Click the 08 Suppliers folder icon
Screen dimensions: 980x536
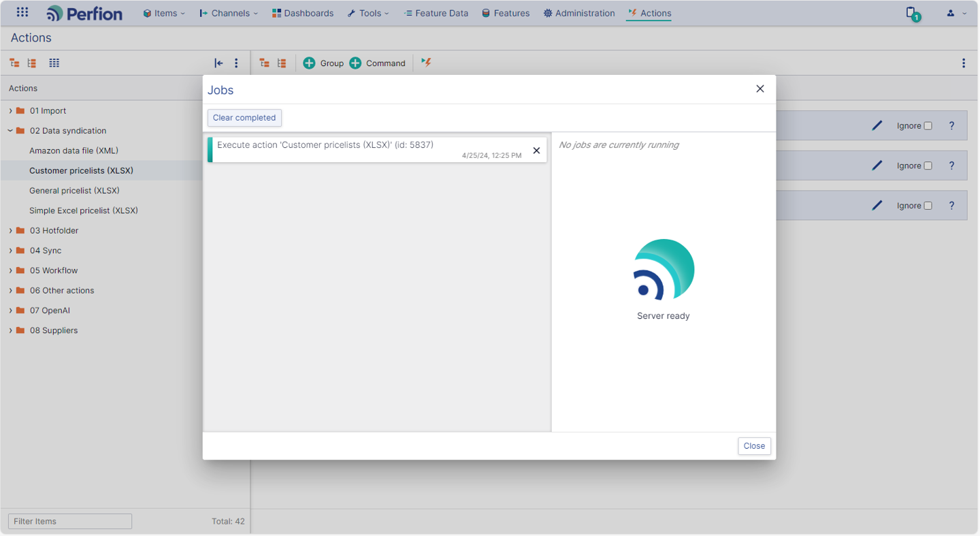pos(20,330)
